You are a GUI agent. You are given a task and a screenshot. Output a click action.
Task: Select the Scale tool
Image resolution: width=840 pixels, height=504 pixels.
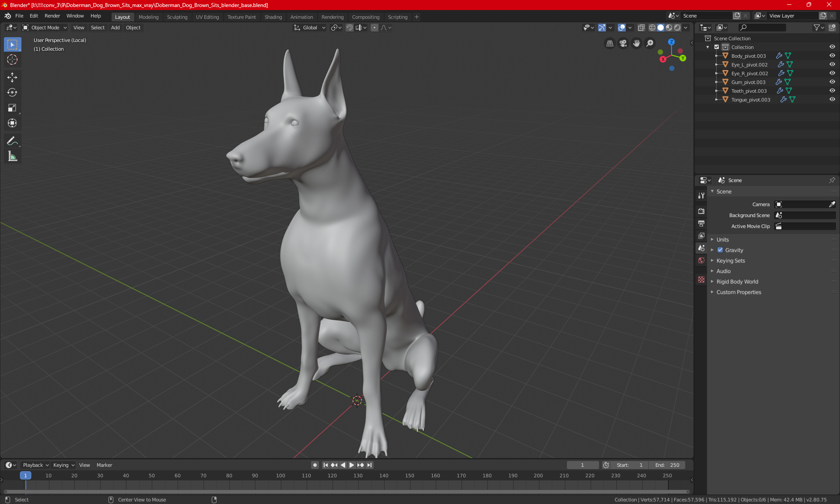click(x=12, y=108)
